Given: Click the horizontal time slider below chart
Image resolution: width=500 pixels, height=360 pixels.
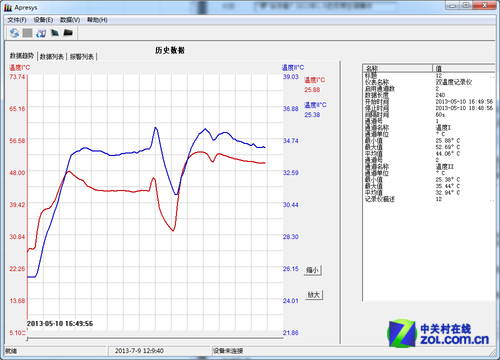Looking at the screenshot, I should [x=155, y=339].
